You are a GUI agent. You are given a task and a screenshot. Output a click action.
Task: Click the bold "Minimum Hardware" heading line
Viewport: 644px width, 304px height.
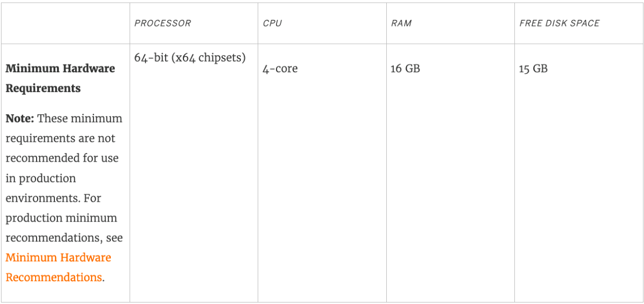click(x=60, y=69)
